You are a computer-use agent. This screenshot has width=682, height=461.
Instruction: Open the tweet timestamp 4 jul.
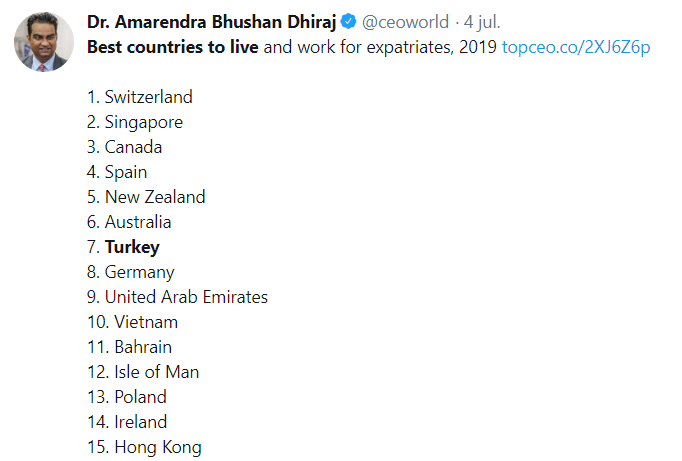(482, 22)
